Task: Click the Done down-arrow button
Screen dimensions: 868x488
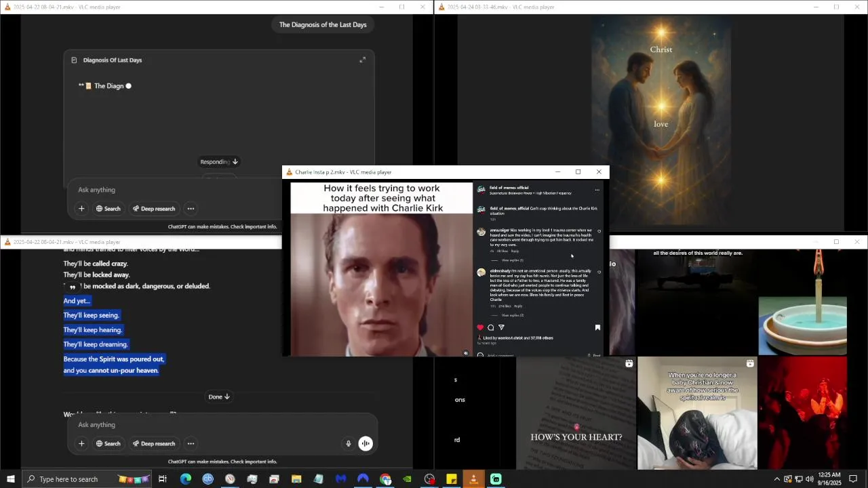Action: [219, 396]
